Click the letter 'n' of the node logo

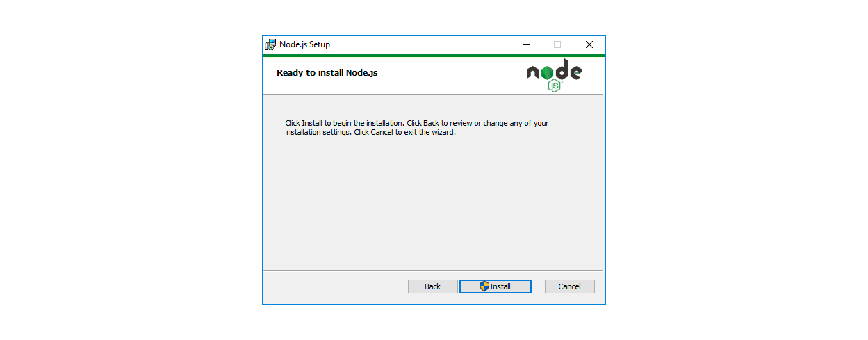[x=532, y=73]
